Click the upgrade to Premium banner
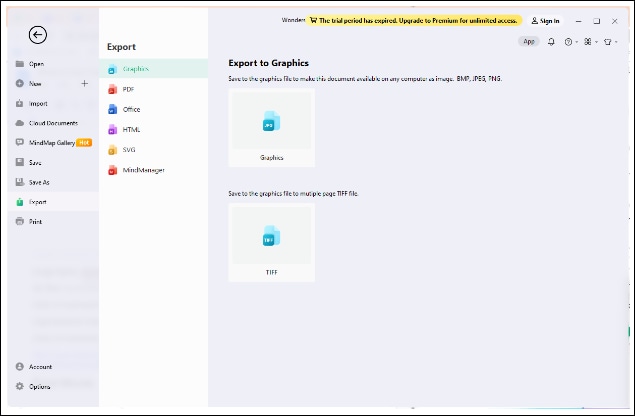Image resolution: width=635 pixels, height=416 pixels. coord(413,20)
